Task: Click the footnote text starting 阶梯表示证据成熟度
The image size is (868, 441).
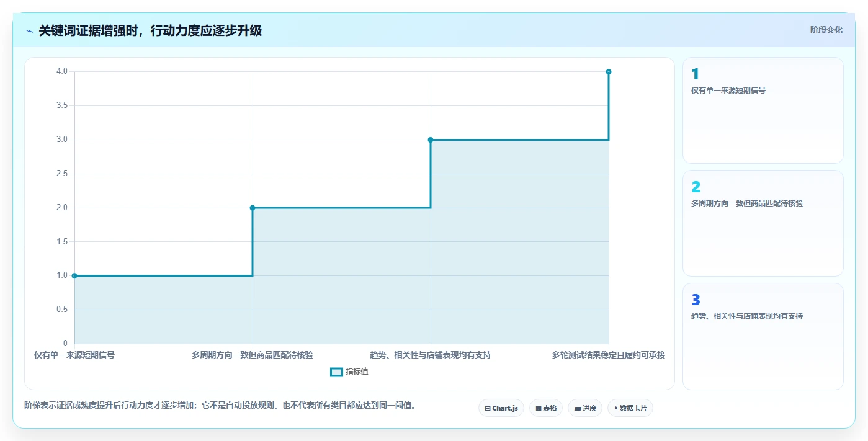Action: coord(220,406)
